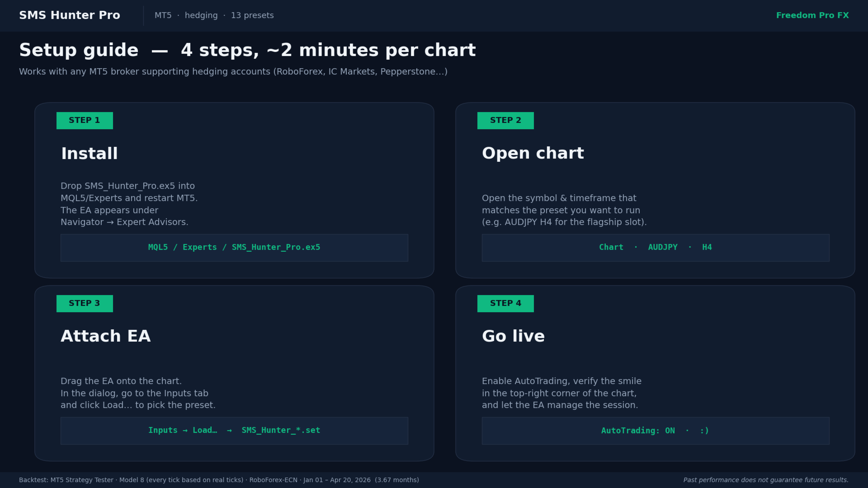868x488 pixels.
Task: Select the Setup guide main heading
Action: [x=247, y=50]
